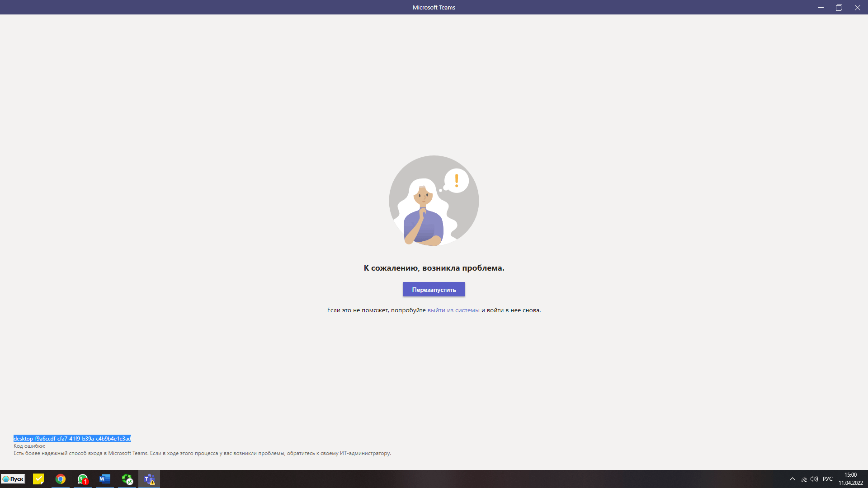Restore down the Microsoft Teams window
Screen dimensions: 868x488
click(839, 7)
